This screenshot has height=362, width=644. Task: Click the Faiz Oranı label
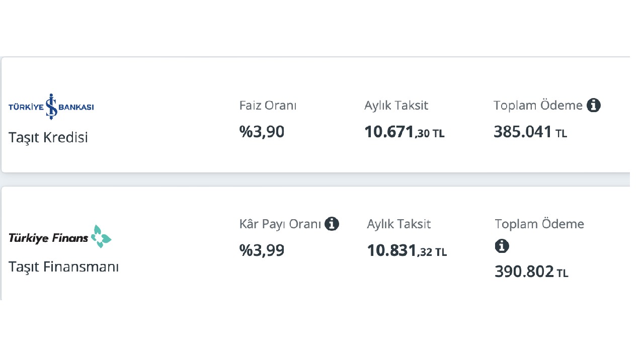click(268, 106)
